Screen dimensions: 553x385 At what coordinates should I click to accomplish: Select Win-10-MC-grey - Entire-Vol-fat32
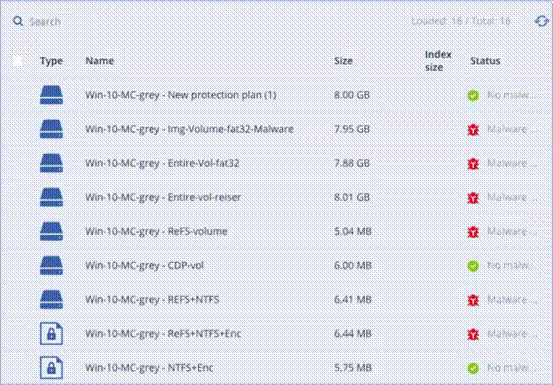(162, 163)
